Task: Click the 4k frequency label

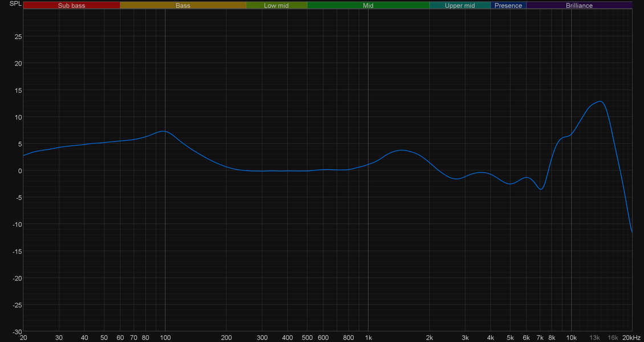Action: [490, 337]
